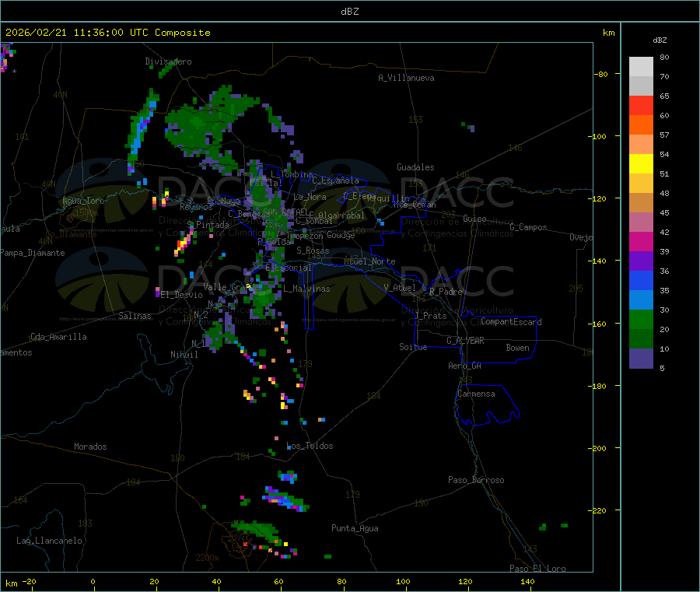This screenshot has width=700, height=592.
Task: Select the 'Guadales' place label
Action: [415, 167]
